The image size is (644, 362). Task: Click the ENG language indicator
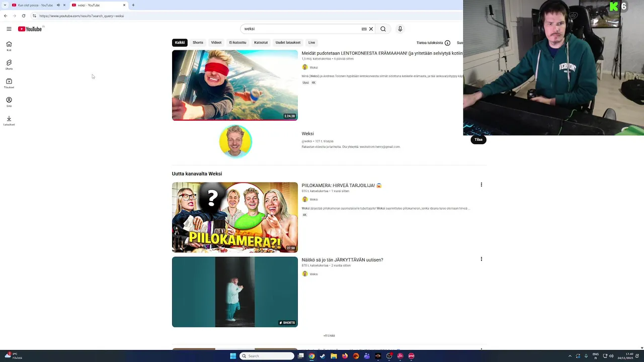click(596, 356)
